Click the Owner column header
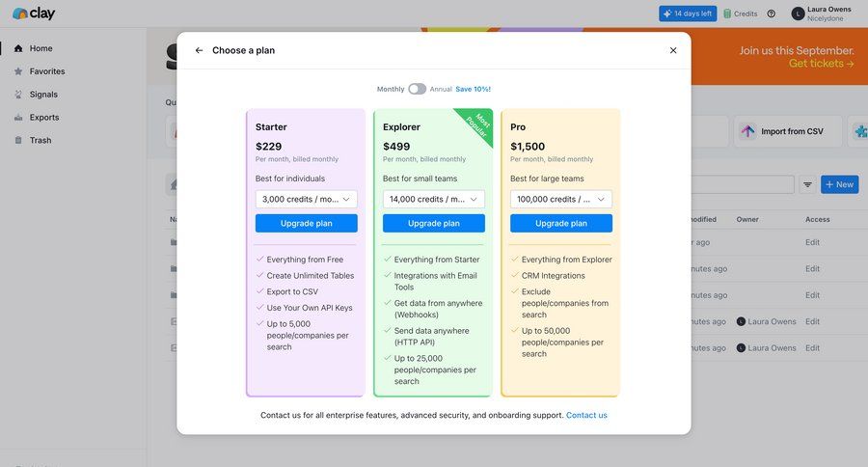868x467 pixels. (x=747, y=219)
